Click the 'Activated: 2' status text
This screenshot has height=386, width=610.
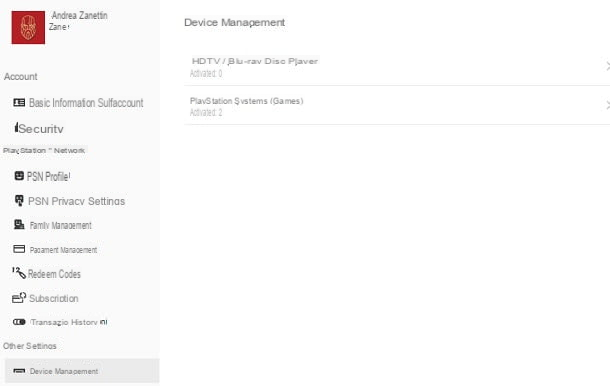pyautogui.click(x=206, y=113)
